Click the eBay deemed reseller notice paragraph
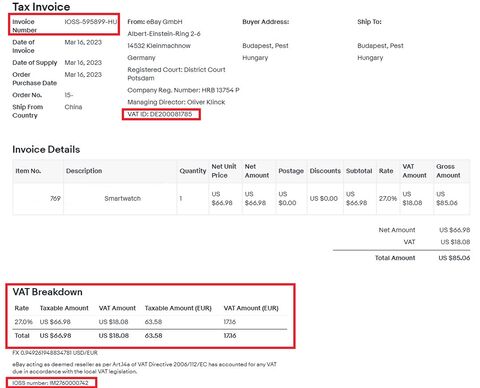 pos(144,368)
